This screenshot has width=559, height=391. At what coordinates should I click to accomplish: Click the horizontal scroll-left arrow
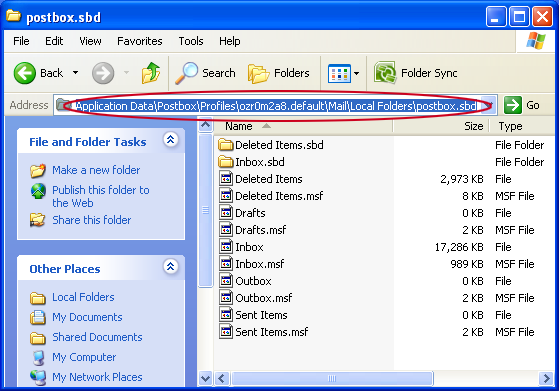pyautogui.click(x=222, y=378)
